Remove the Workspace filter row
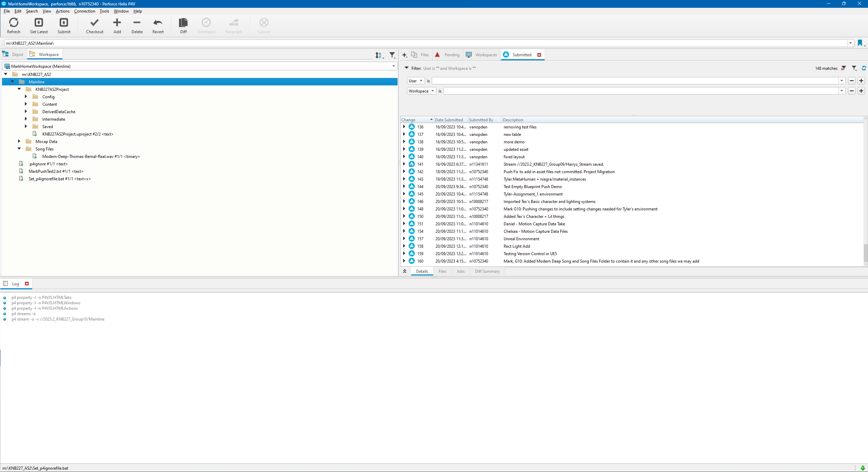The height and width of the screenshot is (472, 868). (x=852, y=91)
